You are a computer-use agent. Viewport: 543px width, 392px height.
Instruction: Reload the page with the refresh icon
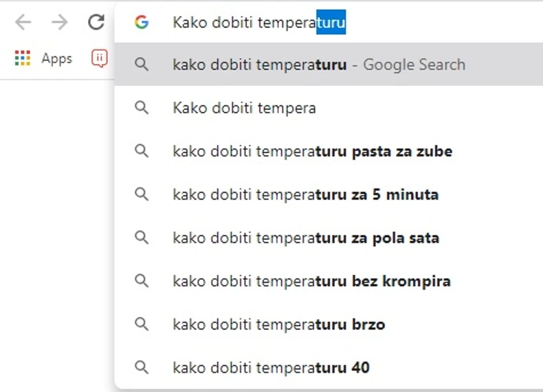(96, 23)
